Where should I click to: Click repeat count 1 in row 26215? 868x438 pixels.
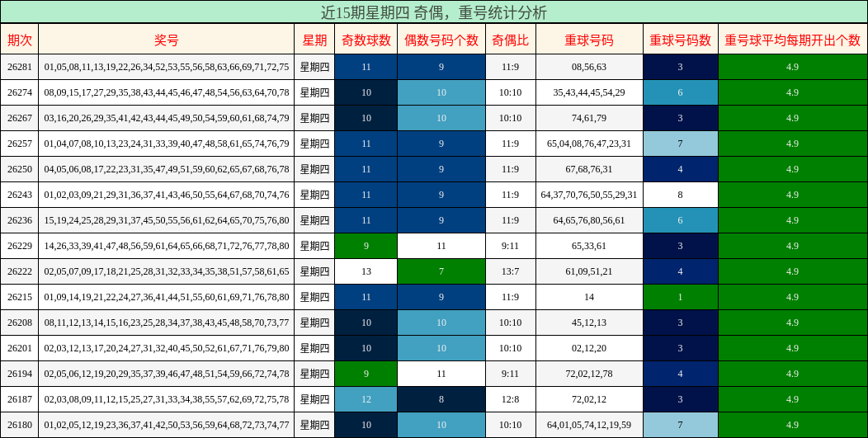coord(681,297)
